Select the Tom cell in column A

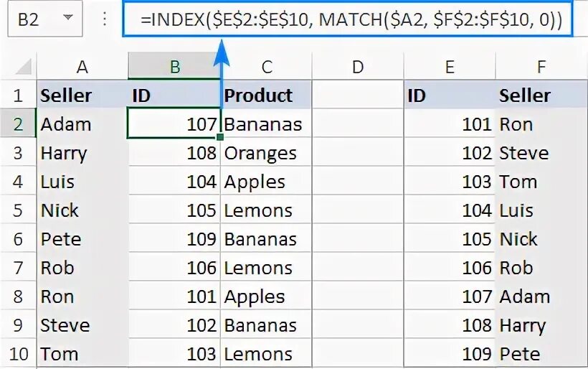82,354
